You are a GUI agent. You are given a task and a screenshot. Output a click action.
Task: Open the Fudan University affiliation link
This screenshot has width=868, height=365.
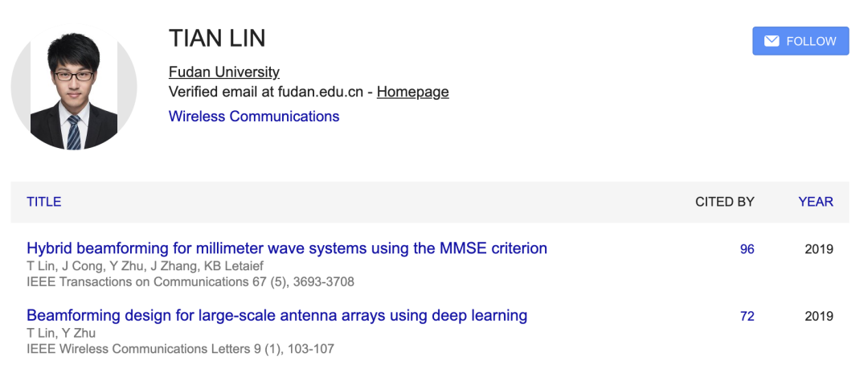(224, 72)
